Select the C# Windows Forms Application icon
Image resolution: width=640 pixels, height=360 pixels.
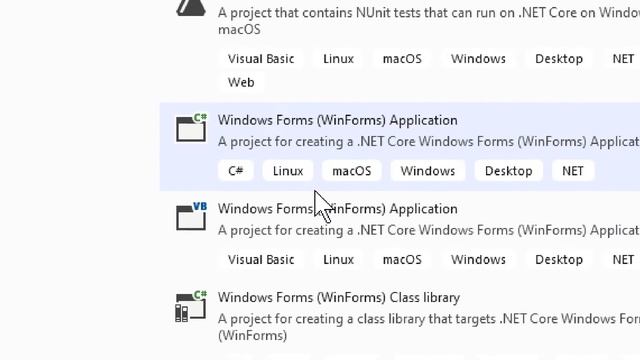(191, 128)
